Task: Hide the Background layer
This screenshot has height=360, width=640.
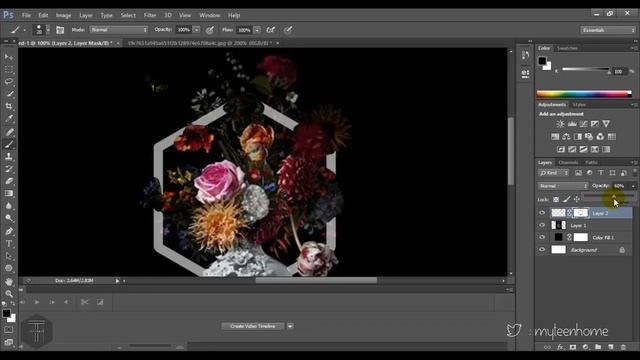Action: coord(542,249)
